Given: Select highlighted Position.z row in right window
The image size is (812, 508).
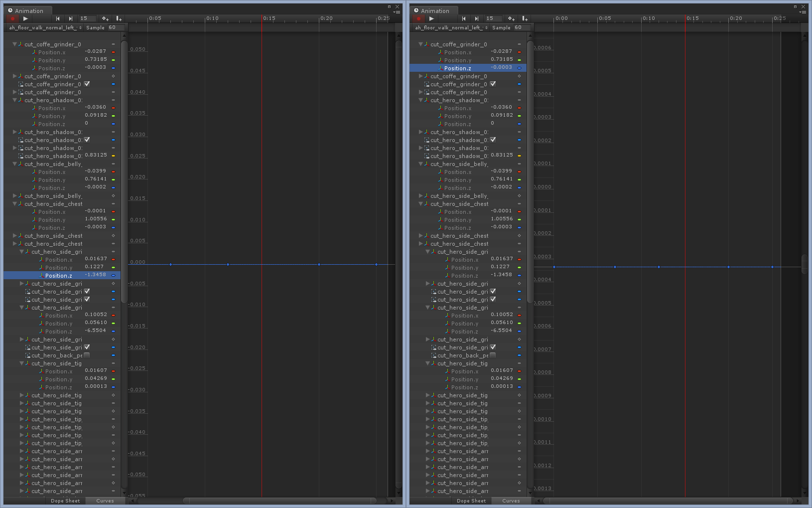Looking at the screenshot, I should click(468, 68).
